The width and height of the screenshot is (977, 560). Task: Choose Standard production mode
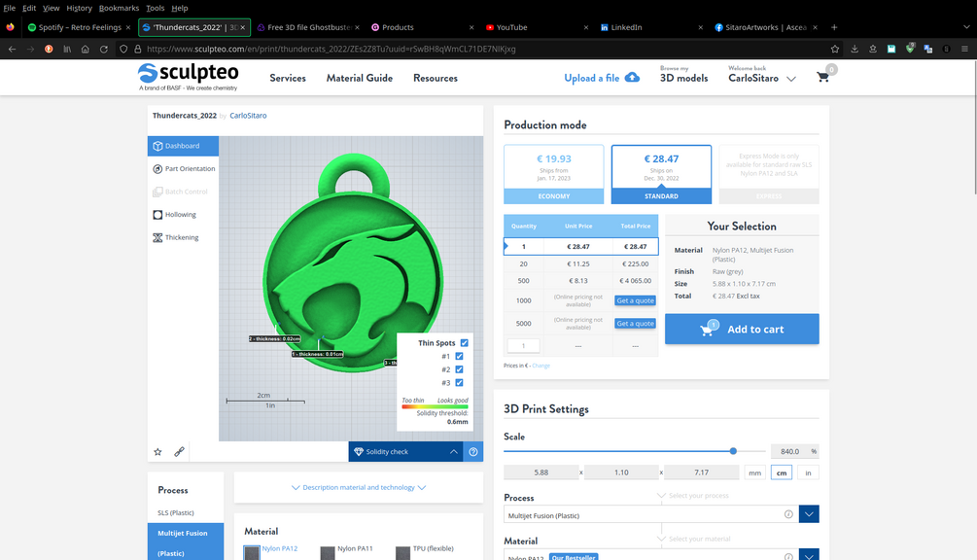tap(661, 174)
